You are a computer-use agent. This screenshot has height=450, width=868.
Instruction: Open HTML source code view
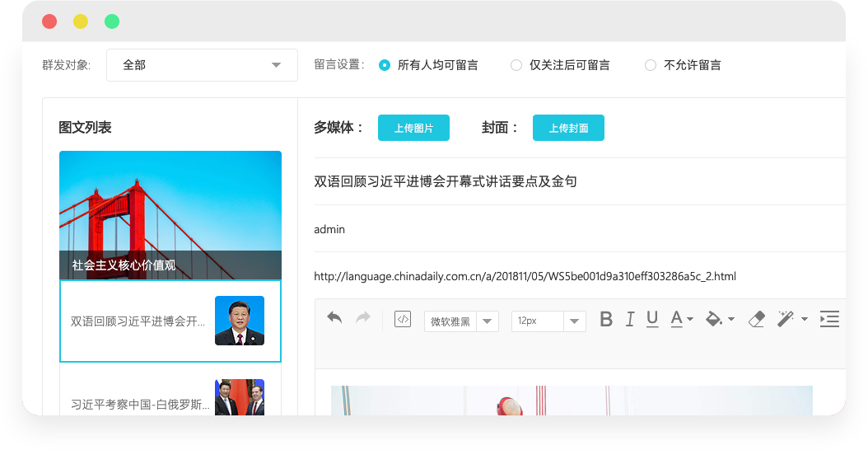(x=403, y=319)
